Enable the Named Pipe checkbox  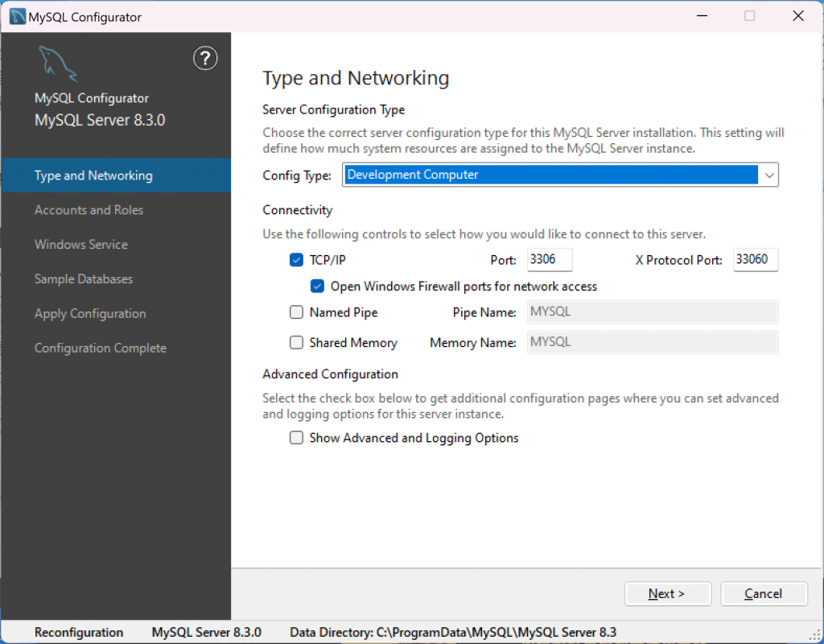click(296, 312)
